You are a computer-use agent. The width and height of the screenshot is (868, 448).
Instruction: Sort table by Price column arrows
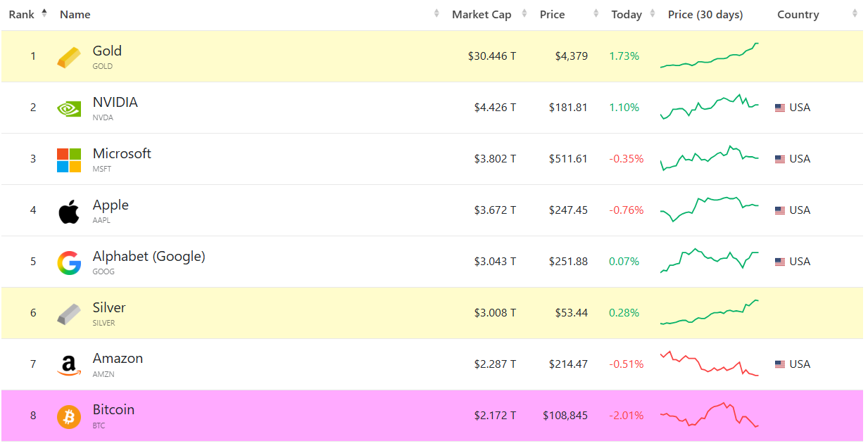(596, 15)
